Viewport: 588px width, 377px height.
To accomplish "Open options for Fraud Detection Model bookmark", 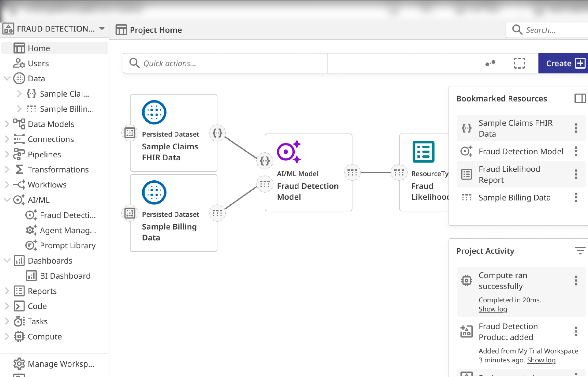I will point(576,151).
